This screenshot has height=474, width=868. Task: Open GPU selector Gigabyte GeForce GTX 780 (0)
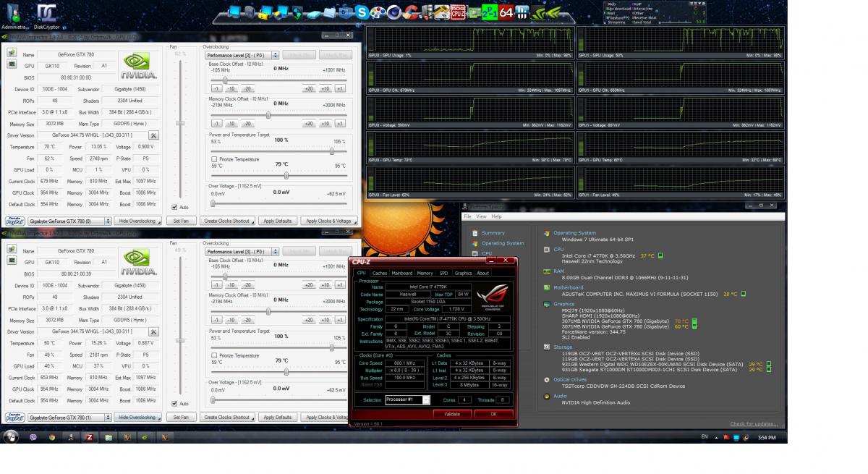tap(69, 221)
